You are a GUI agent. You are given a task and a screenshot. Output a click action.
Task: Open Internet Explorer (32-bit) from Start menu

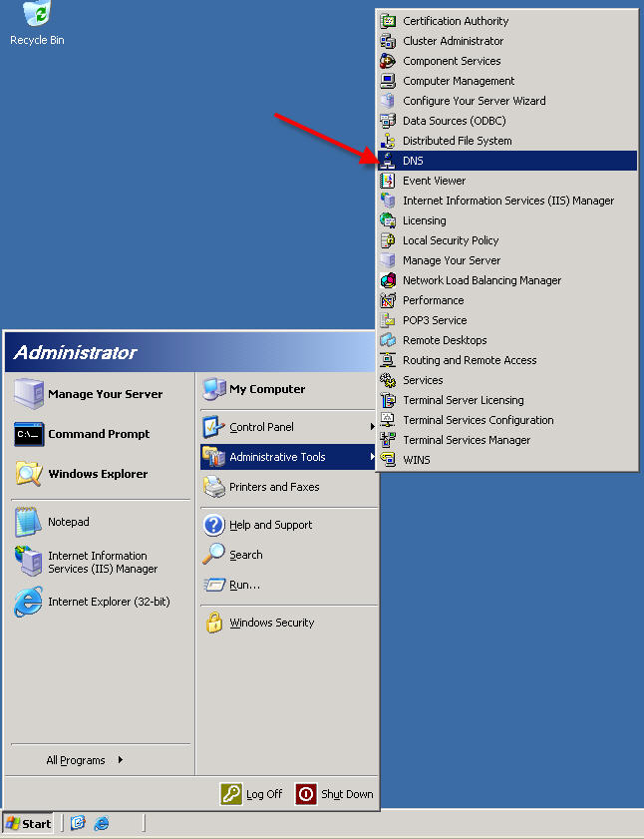tap(100, 602)
